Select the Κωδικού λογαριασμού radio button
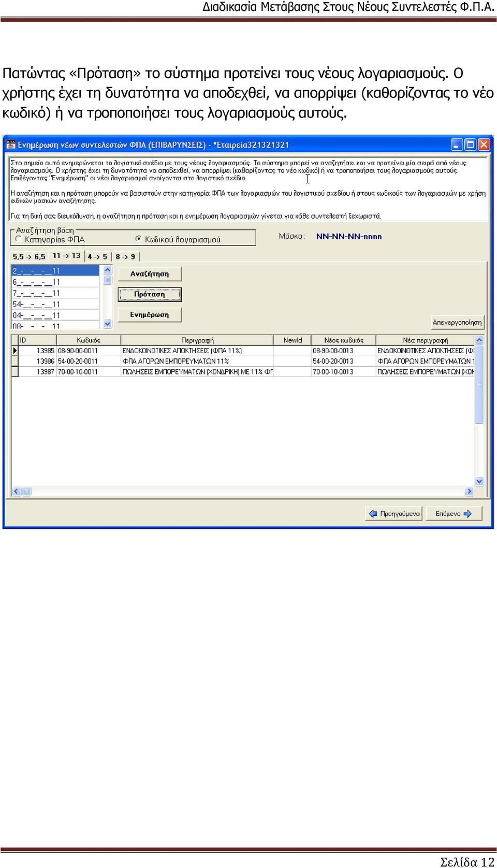The width and height of the screenshot is (497, 868). (x=138, y=239)
